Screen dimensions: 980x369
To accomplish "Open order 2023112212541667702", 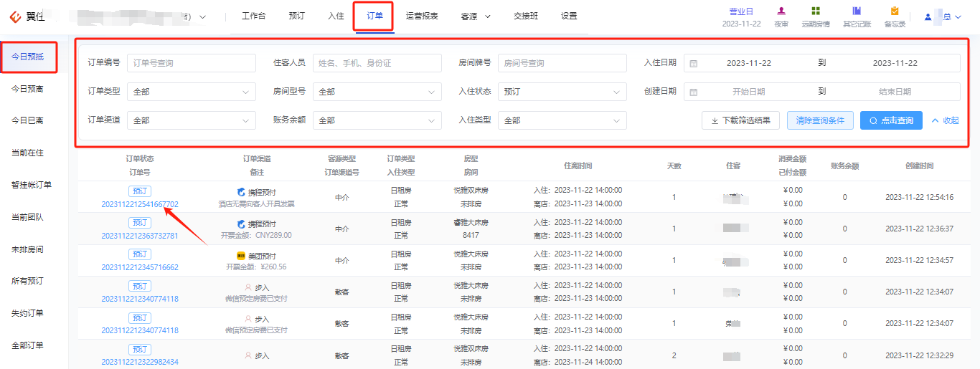I will click(140, 204).
